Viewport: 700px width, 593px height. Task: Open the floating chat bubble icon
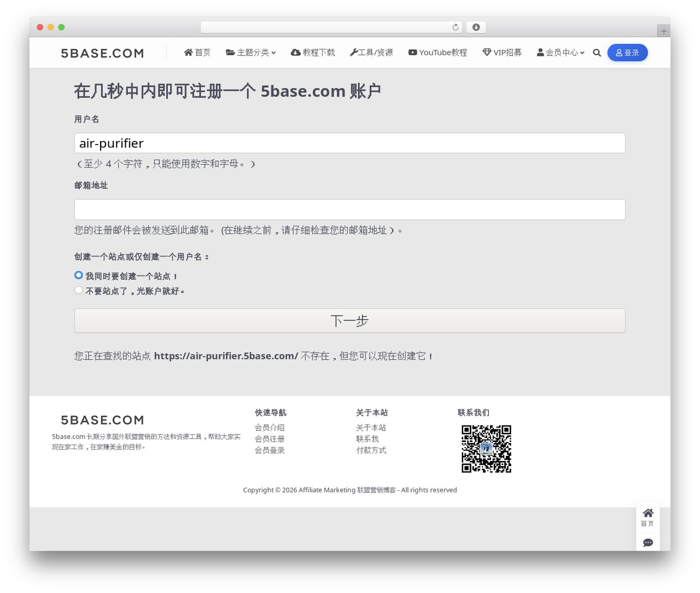(648, 542)
